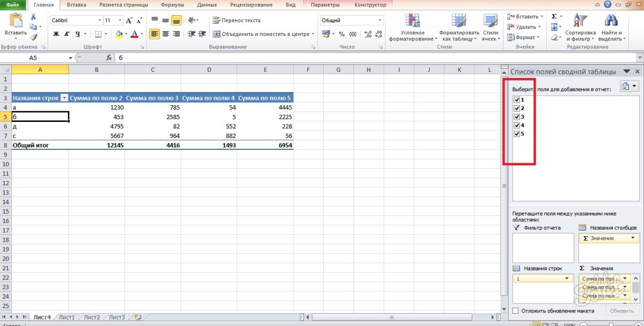Click the Вставить paste clipboard icon
This screenshot has height=326, width=644.
tap(16, 21)
